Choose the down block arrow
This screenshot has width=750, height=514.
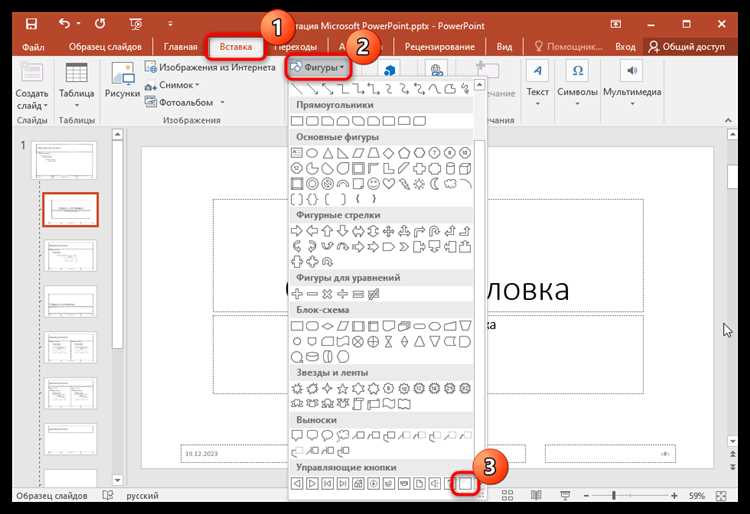tap(342, 231)
